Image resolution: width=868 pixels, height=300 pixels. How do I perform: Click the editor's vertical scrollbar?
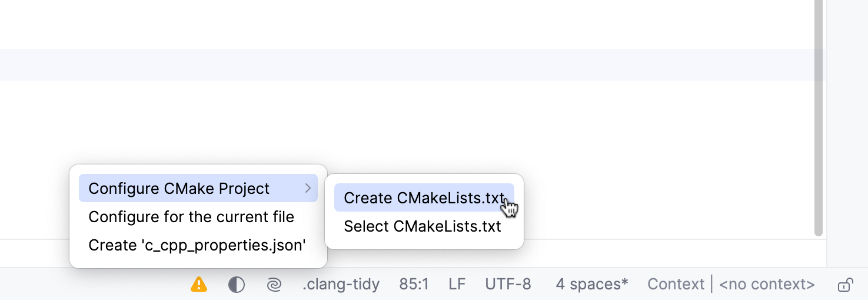(818, 118)
